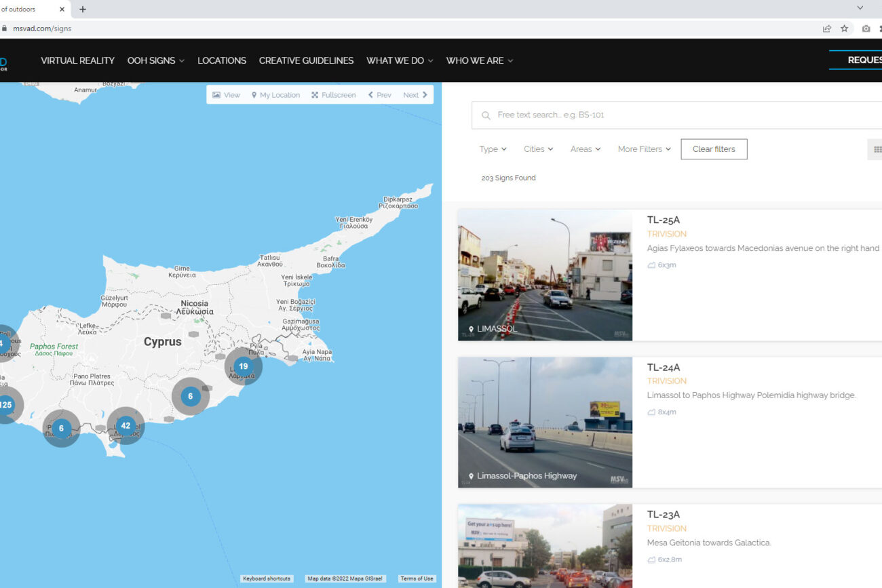Open the Areas filter dropdown
The width and height of the screenshot is (882, 588).
[585, 149]
